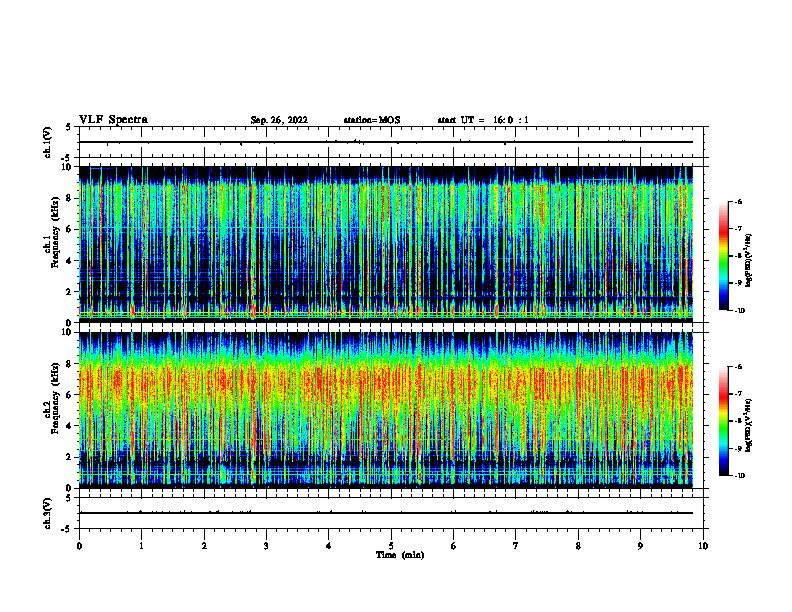792x612 pixels.
Task: Click the "ch.3(V)" axis label
Action: pyautogui.click(x=47, y=513)
